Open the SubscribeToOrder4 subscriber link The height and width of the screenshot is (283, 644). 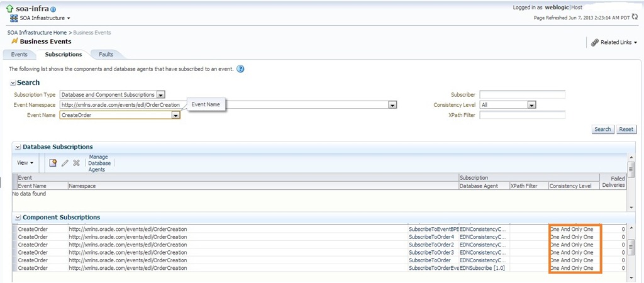(x=431, y=236)
